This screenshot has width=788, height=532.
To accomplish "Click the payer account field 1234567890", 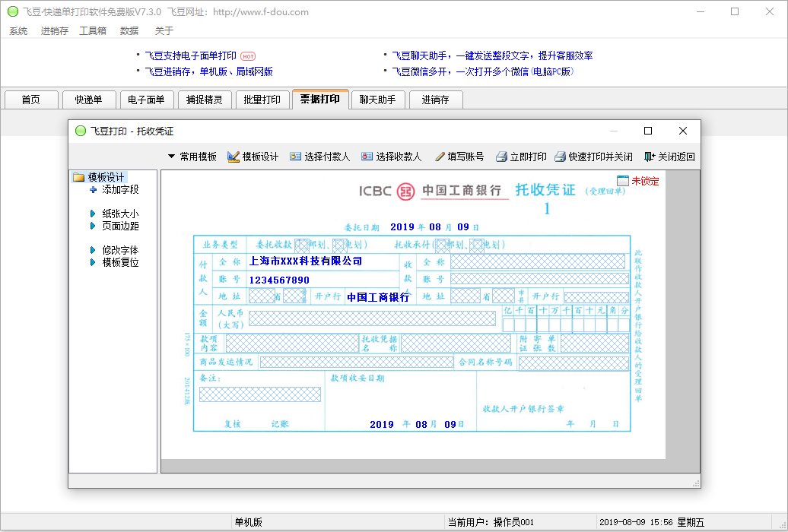I will tap(279, 280).
